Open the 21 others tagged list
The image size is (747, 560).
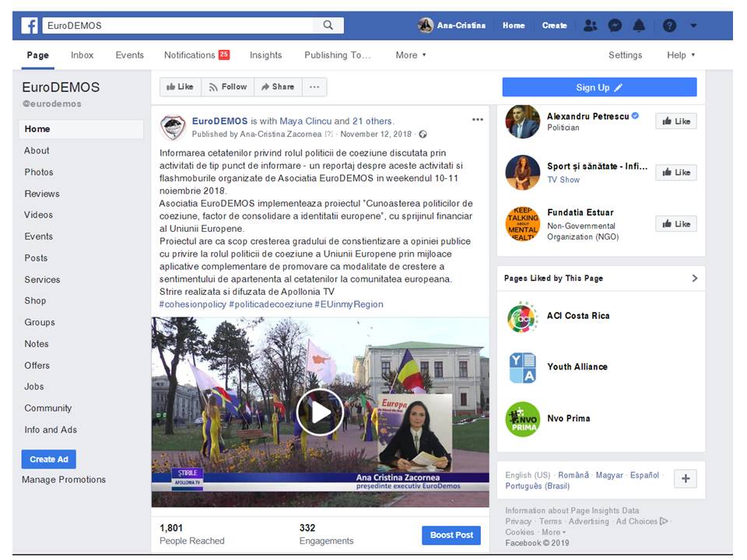373,121
